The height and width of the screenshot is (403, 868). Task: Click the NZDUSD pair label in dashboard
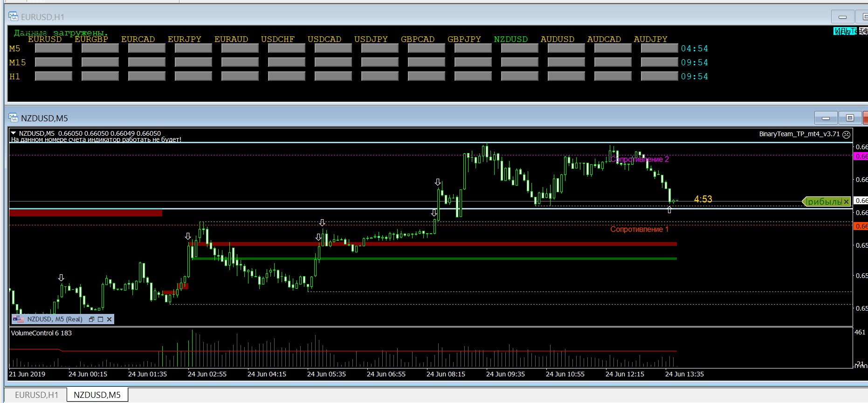(x=511, y=39)
